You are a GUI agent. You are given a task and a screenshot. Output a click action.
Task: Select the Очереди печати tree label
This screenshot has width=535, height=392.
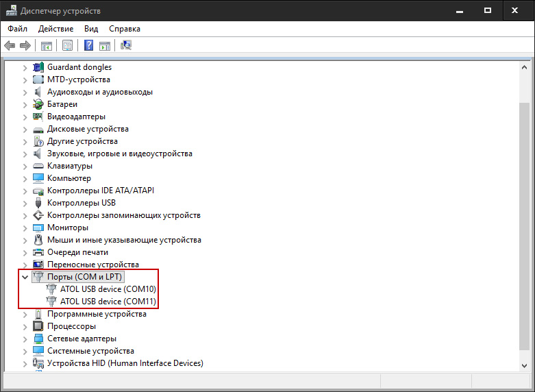tap(77, 252)
